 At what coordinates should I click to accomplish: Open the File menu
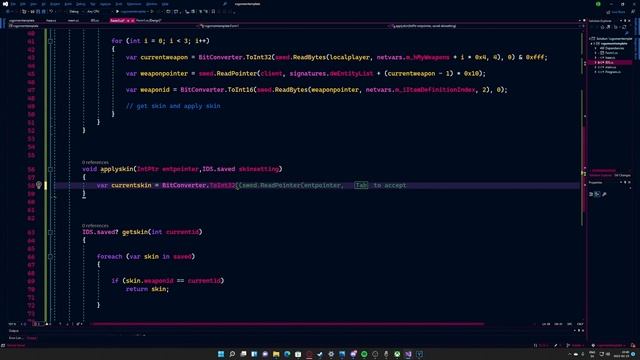pyautogui.click(x=13, y=4)
